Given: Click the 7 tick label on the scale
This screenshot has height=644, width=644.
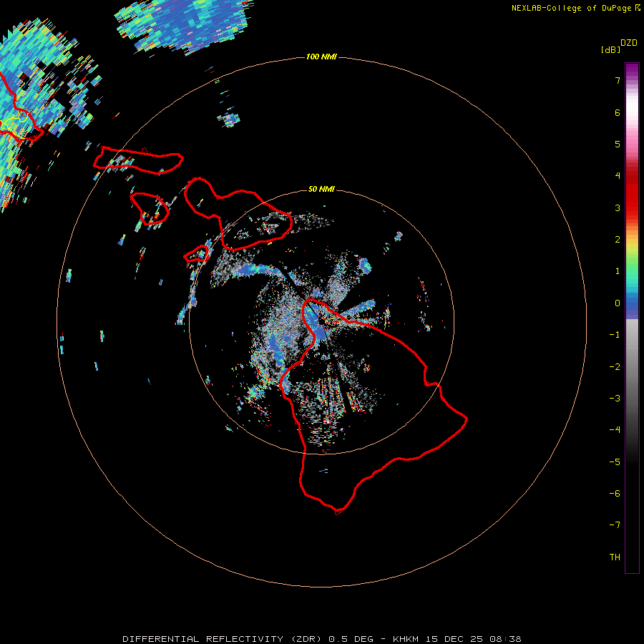Looking at the screenshot, I should (618, 80).
